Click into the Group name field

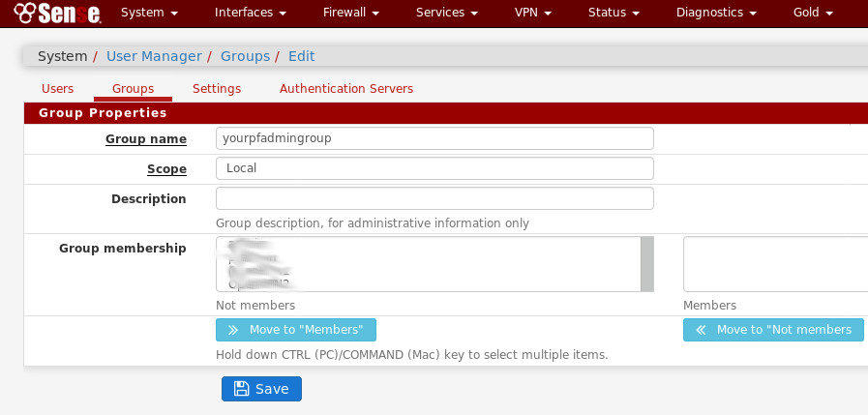pos(434,138)
